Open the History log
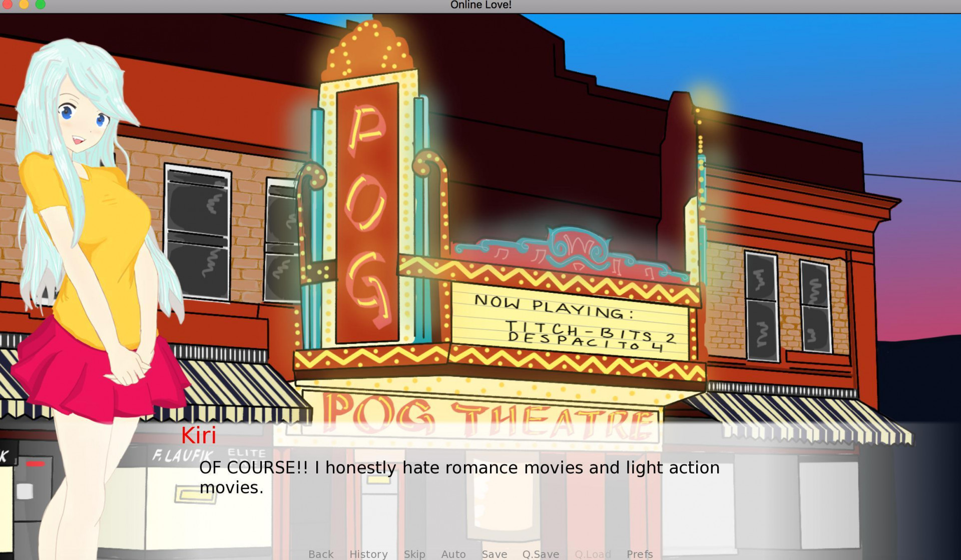The image size is (961, 560). point(368,554)
